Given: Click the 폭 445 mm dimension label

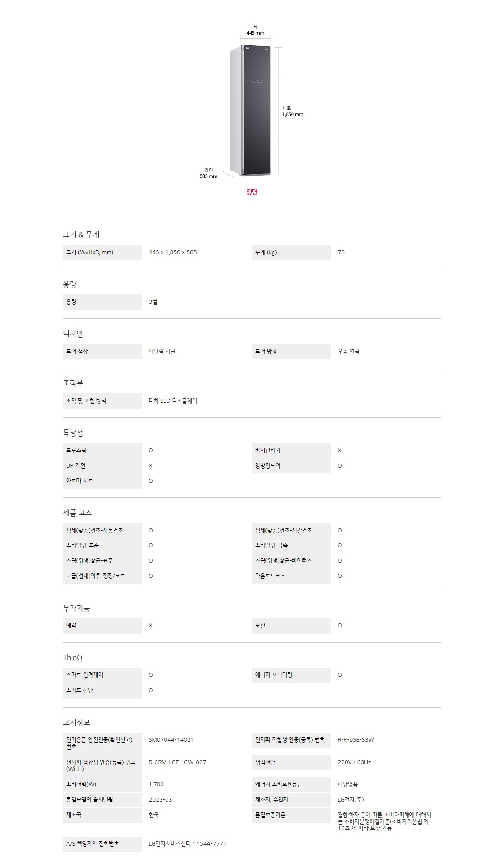Looking at the screenshot, I should click(x=255, y=30).
